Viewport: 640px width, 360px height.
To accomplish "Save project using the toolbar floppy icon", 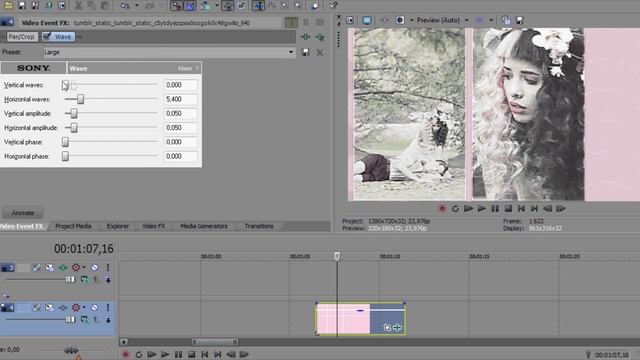I will [22, 5].
